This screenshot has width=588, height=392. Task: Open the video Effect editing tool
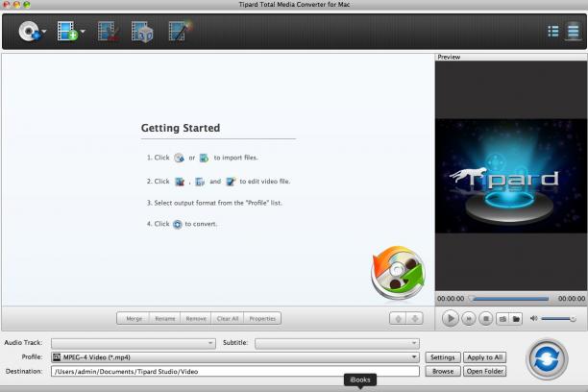[x=109, y=31]
